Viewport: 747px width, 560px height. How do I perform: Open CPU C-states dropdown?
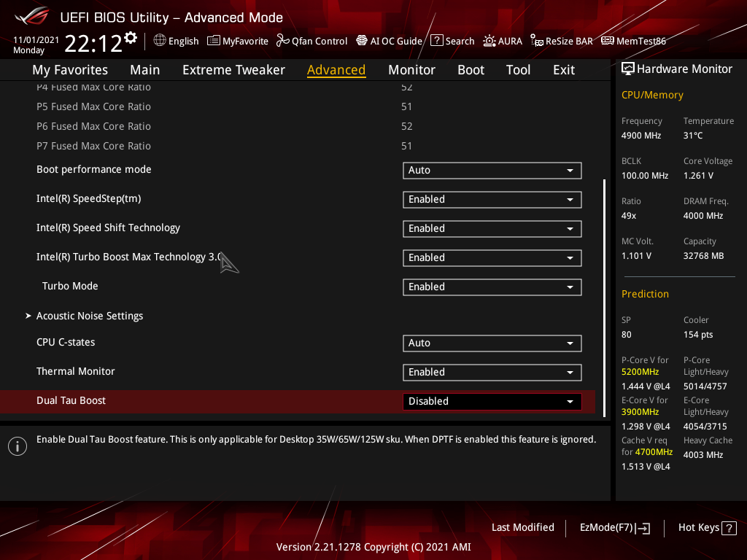[492, 343]
